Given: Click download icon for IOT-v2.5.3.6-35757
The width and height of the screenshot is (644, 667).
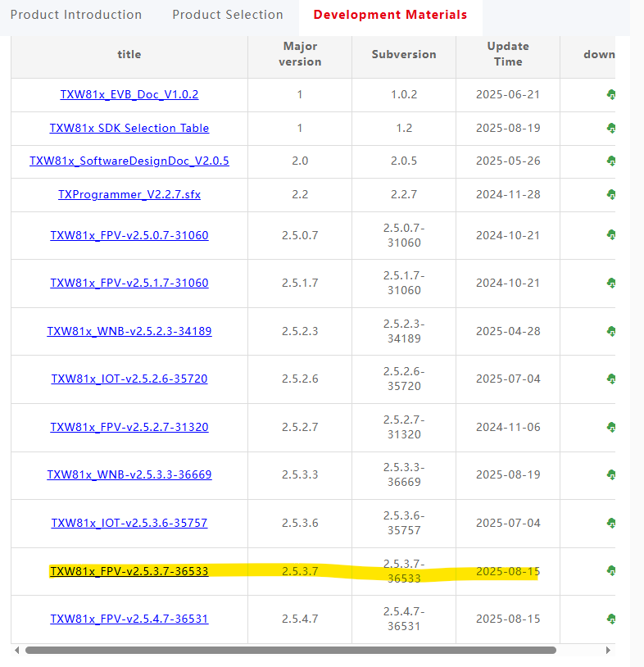Looking at the screenshot, I should (611, 523).
